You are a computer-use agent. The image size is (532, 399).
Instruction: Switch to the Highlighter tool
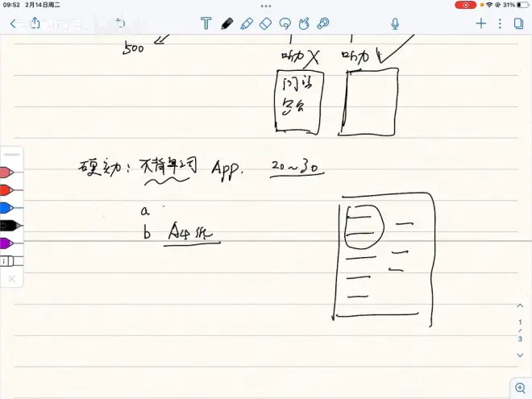click(247, 23)
